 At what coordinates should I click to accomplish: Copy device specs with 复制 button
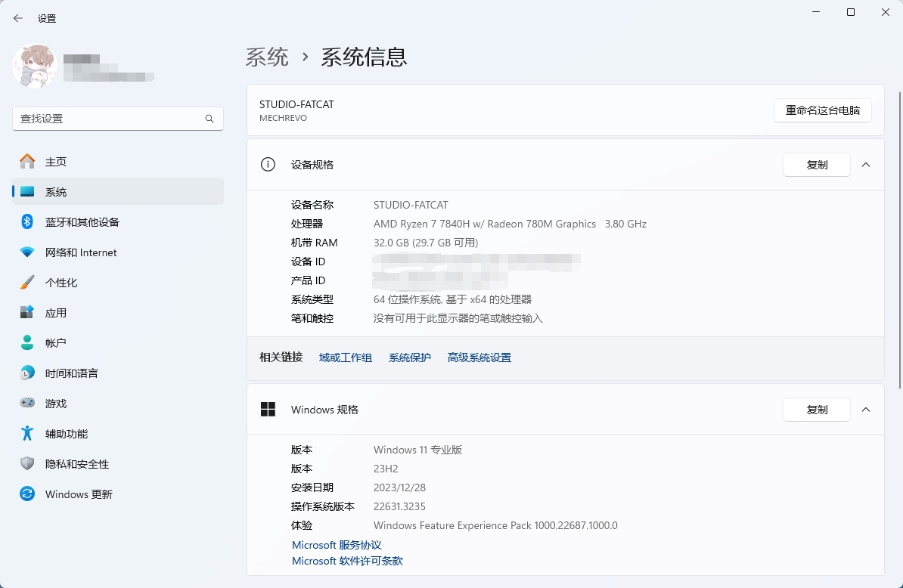pos(817,165)
